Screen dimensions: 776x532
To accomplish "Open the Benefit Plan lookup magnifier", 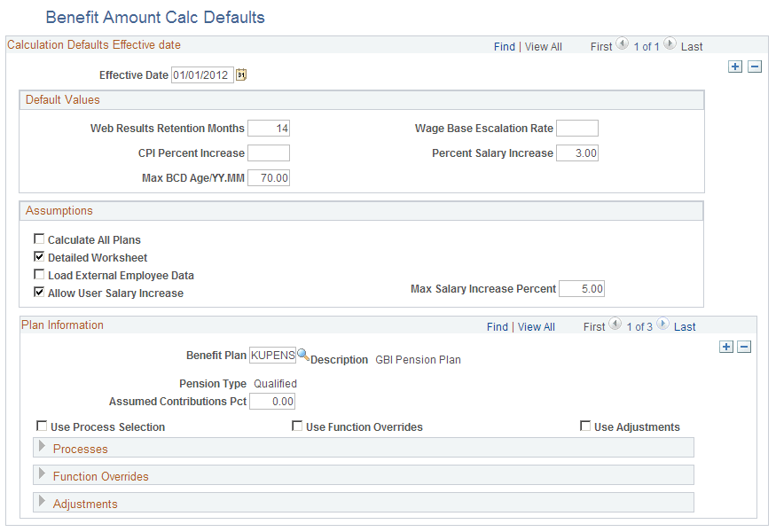I will pos(302,355).
